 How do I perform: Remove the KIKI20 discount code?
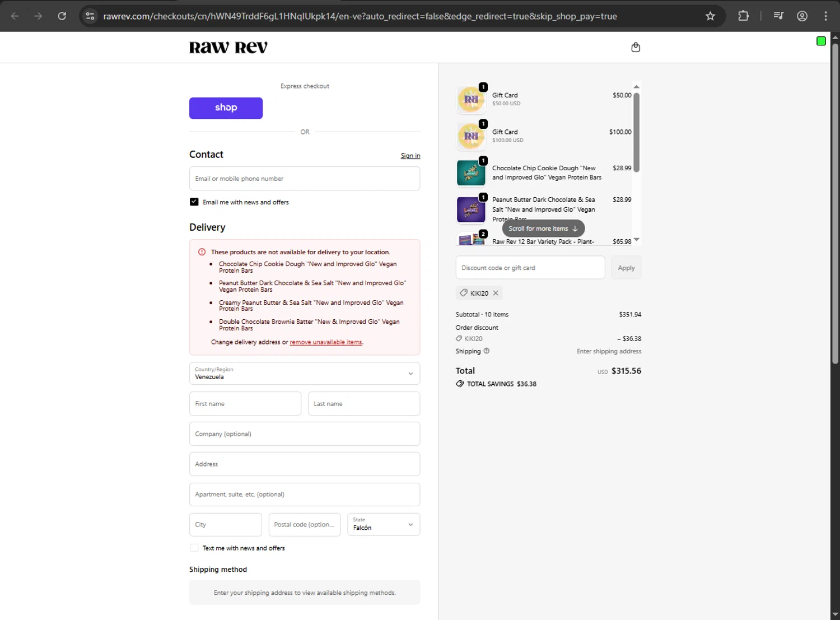tap(496, 293)
